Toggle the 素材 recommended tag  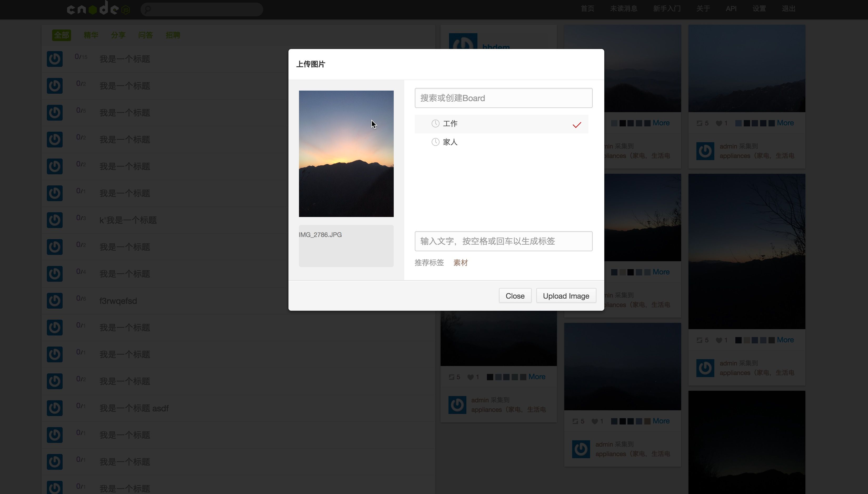tap(461, 263)
